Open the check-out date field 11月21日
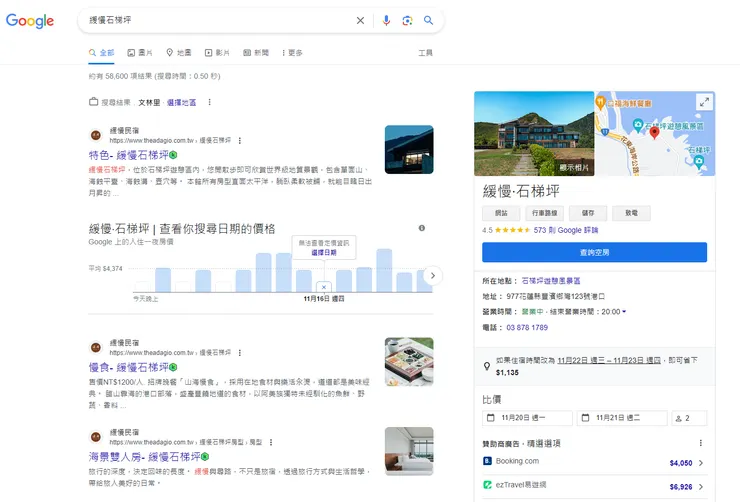This screenshot has width=740, height=502. tap(622, 418)
